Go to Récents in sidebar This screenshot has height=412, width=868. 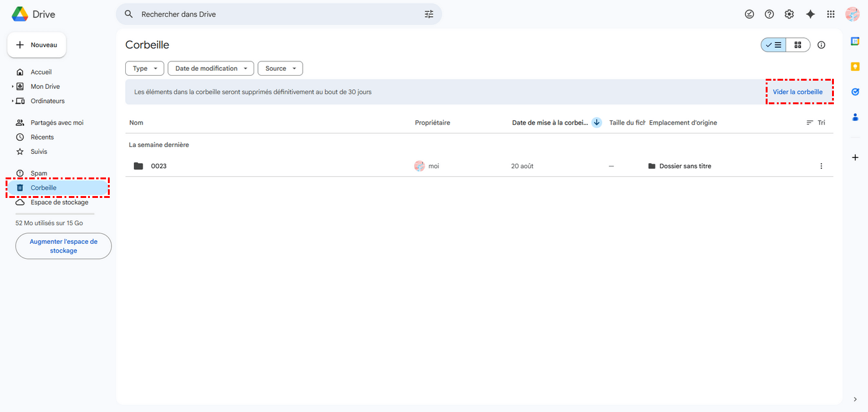pos(42,137)
